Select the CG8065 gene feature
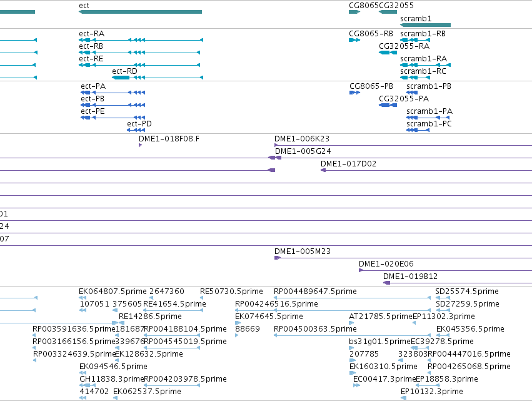 click(x=354, y=12)
